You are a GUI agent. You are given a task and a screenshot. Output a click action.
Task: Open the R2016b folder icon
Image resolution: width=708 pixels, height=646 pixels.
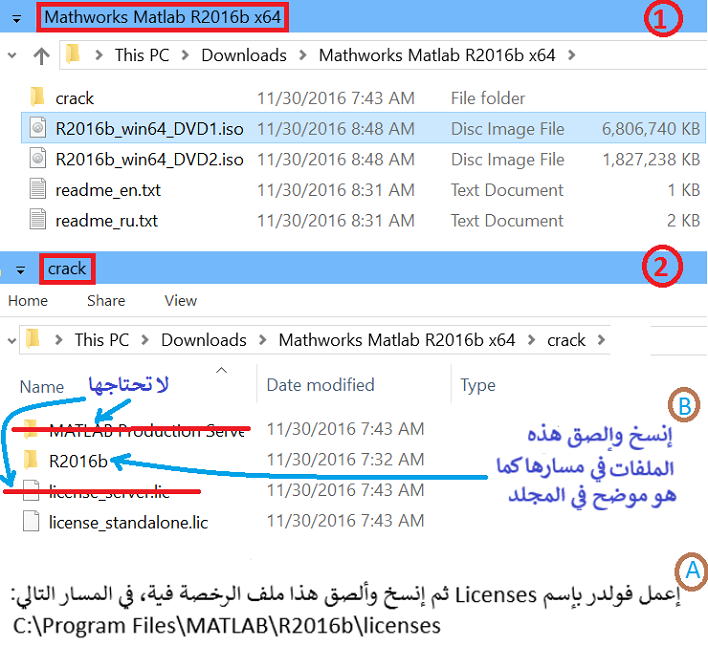pyautogui.click(x=31, y=460)
